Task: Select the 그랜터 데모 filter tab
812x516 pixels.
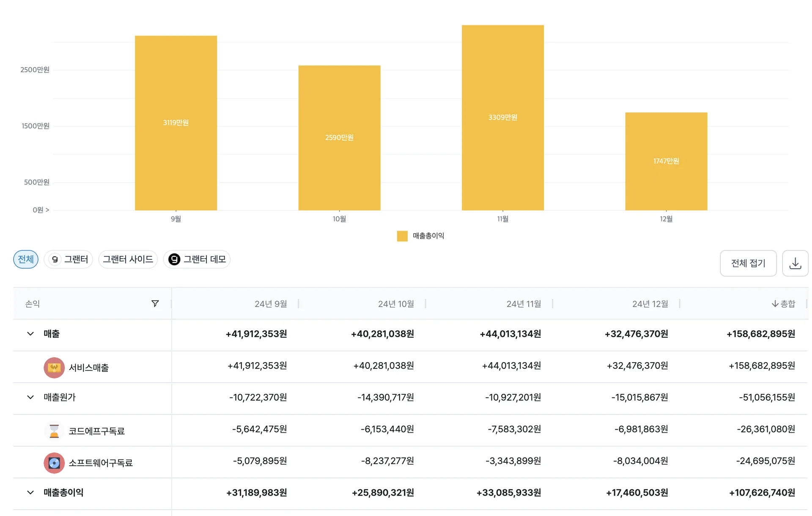Action: 197,259
